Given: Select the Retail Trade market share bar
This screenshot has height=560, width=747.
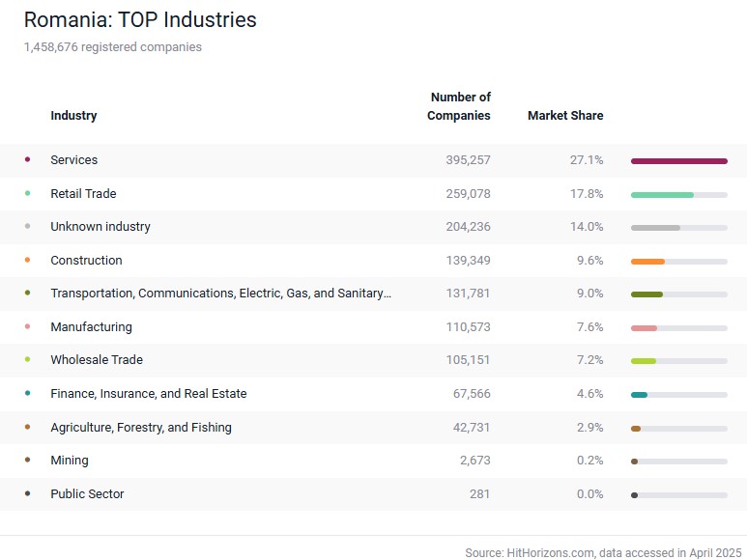Looking at the screenshot, I should pyautogui.click(x=678, y=194).
